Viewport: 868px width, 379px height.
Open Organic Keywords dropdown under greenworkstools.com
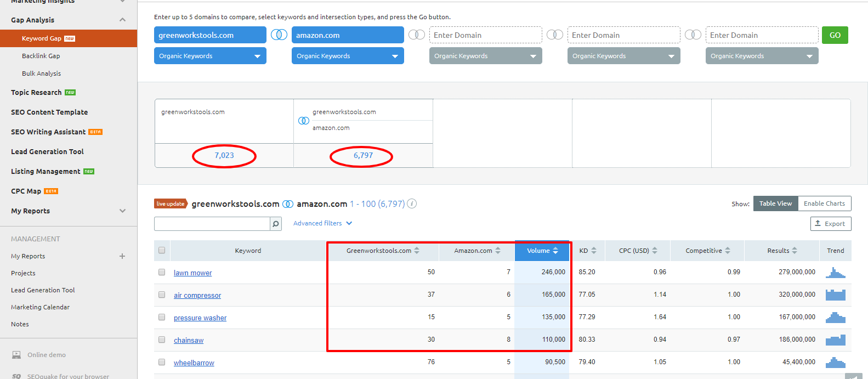210,56
